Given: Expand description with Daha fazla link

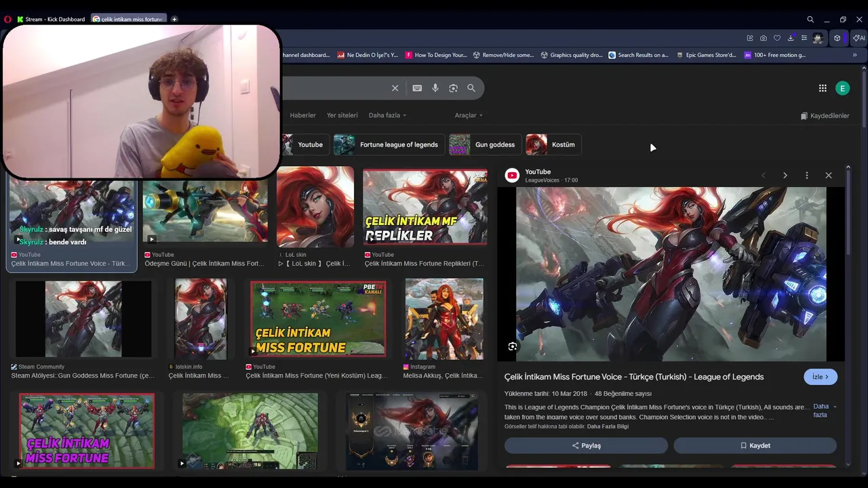Looking at the screenshot, I should point(824,411).
